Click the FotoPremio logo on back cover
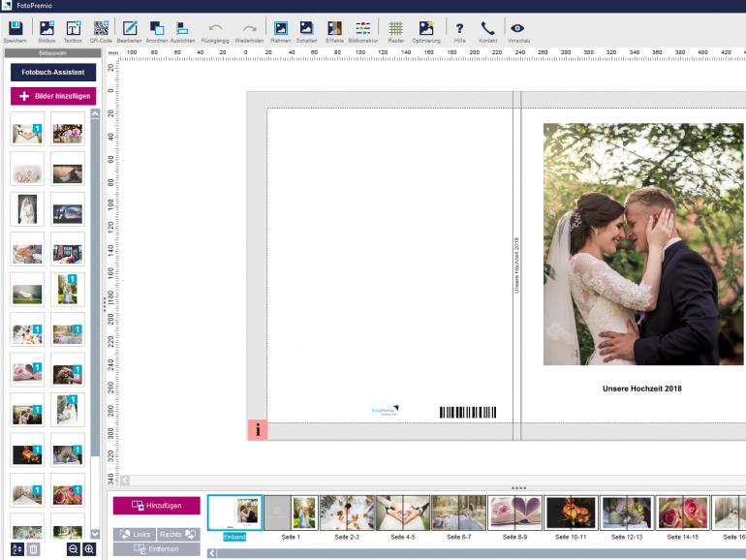 coord(385,410)
